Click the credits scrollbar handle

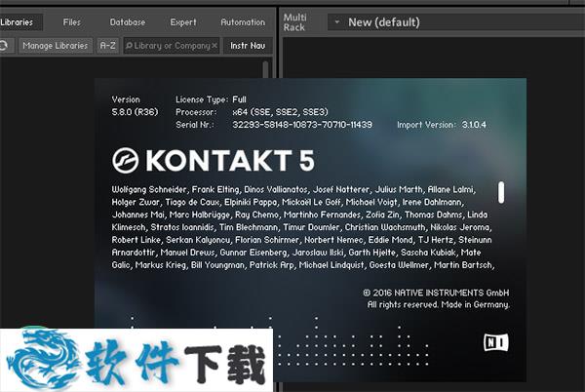click(x=501, y=192)
